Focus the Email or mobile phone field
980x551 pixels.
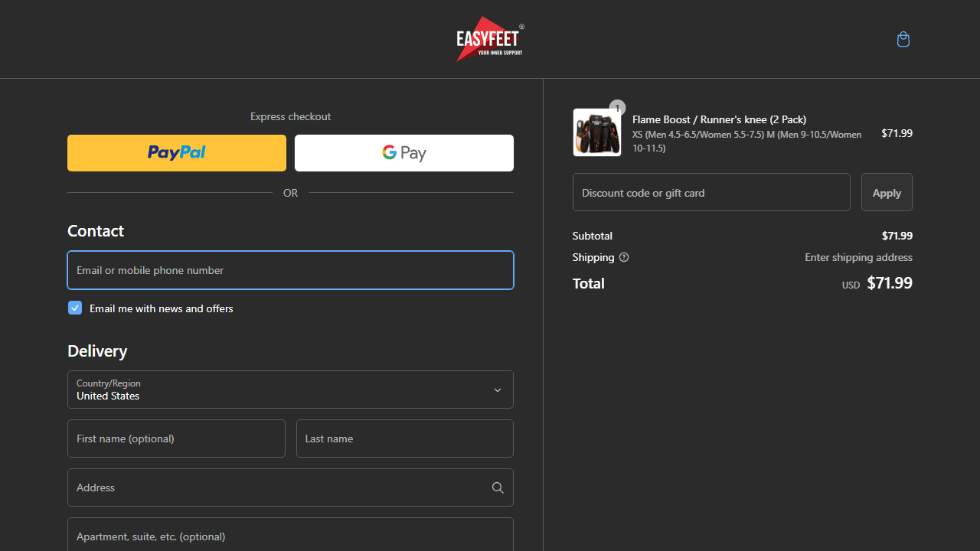(x=290, y=270)
